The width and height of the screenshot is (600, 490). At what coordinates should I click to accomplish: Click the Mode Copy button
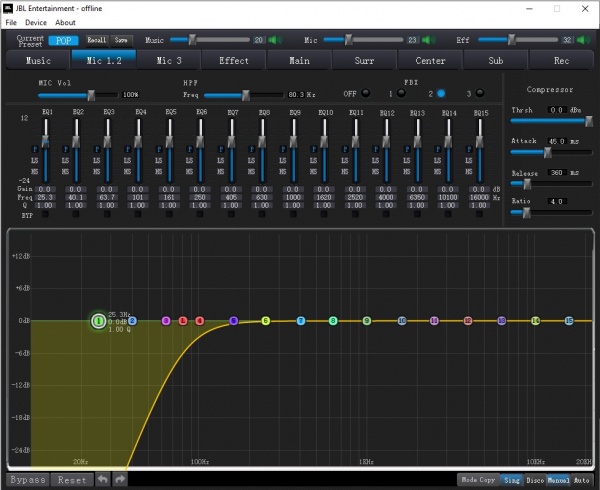(477, 480)
